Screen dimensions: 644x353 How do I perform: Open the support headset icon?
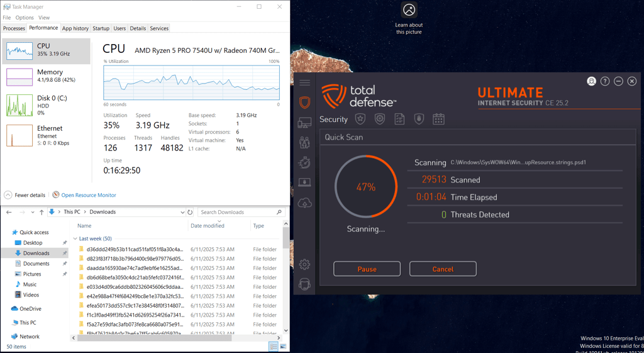(304, 284)
